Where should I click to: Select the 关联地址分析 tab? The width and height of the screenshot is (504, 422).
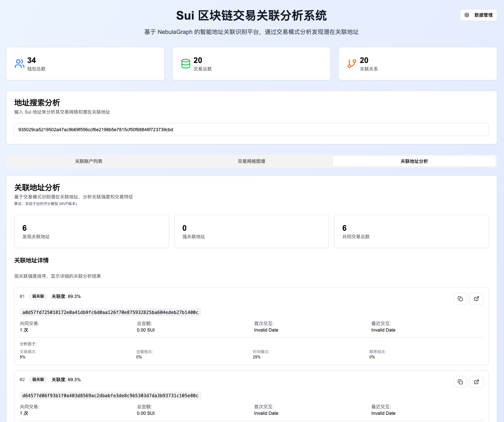[x=414, y=161]
